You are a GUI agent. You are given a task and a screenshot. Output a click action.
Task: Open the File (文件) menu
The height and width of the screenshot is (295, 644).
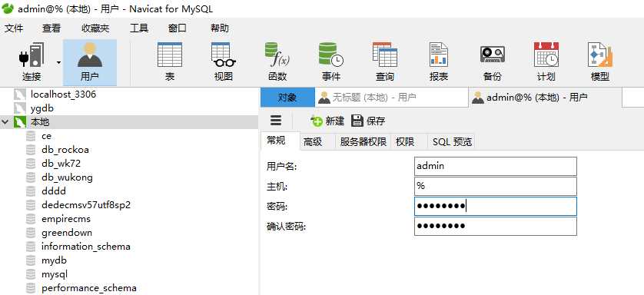pos(14,28)
